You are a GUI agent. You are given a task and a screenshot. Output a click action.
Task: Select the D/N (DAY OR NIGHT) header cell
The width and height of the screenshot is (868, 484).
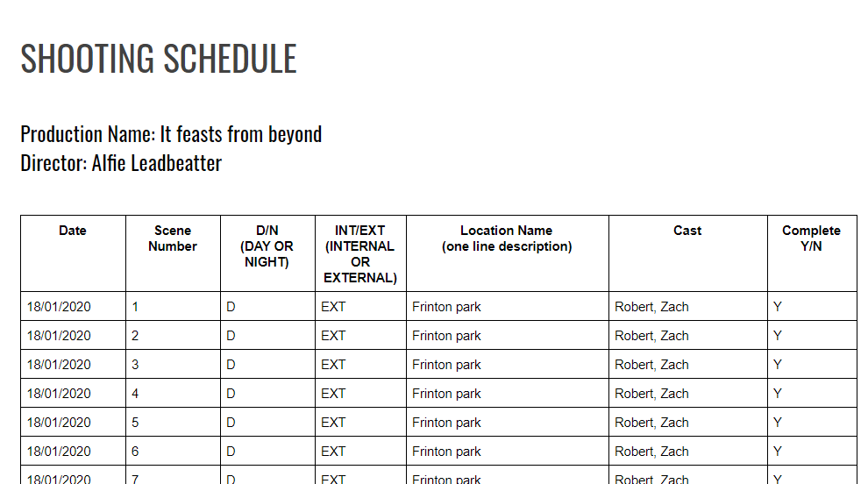[267, 246]
